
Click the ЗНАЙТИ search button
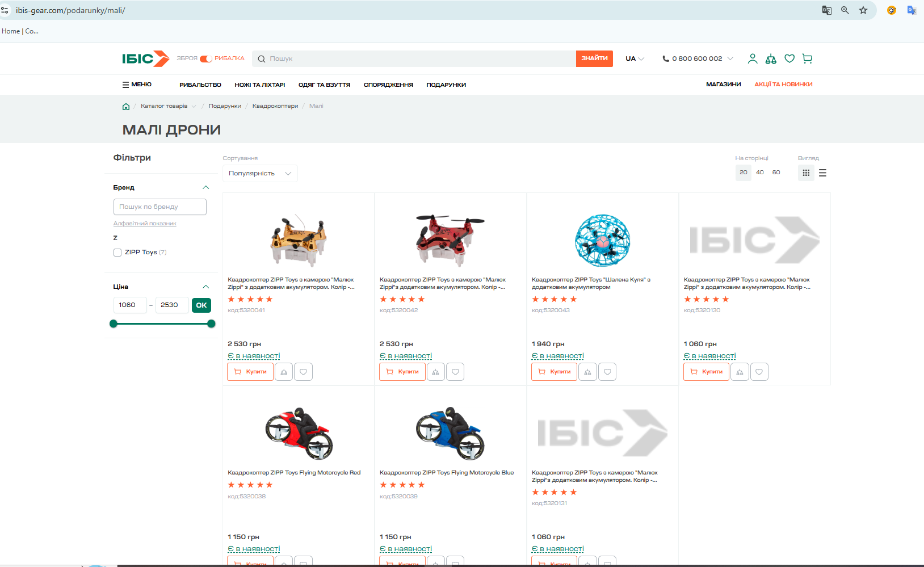click(594, 58)
